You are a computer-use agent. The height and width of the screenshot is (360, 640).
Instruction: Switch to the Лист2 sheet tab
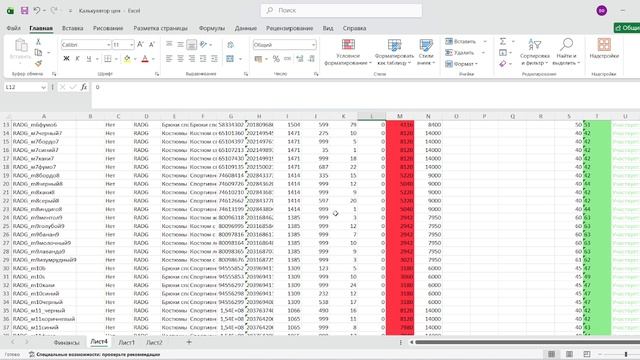[x=154, y=342]
